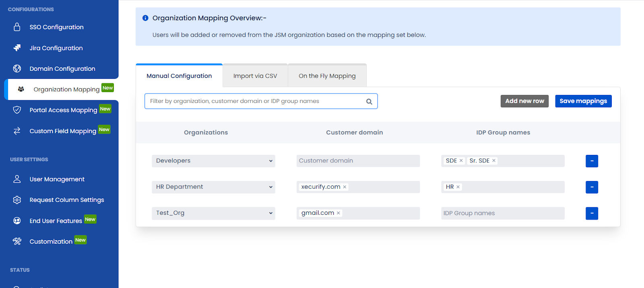Click the SSO Configuration lock icon
Viewport: 644px width, 288px height.
[17, 27]
